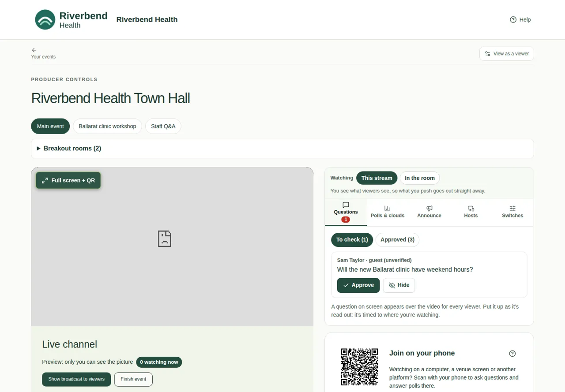Choose In the room watching option

(x=420, y=178)
